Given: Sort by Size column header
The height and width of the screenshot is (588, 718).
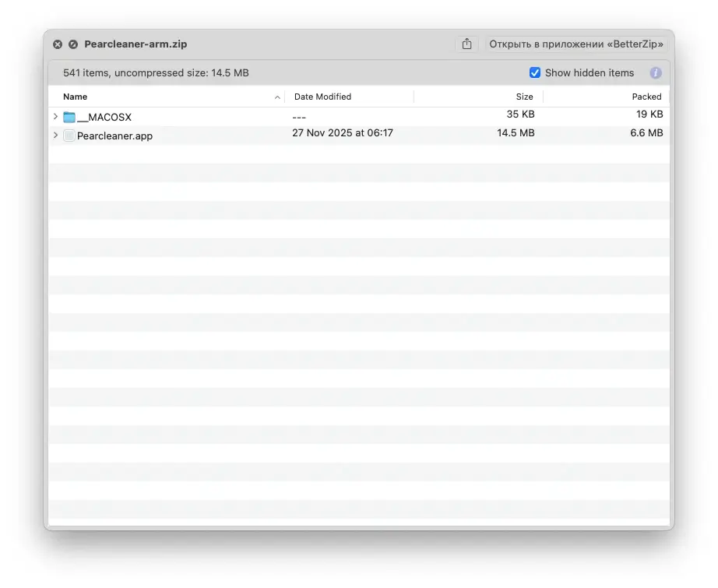Looking at the screenshot, I should [524, 97].
